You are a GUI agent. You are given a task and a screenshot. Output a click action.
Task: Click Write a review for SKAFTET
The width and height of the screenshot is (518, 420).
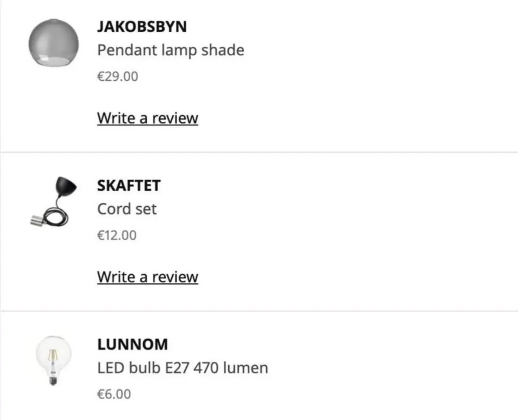coord(148,276)
